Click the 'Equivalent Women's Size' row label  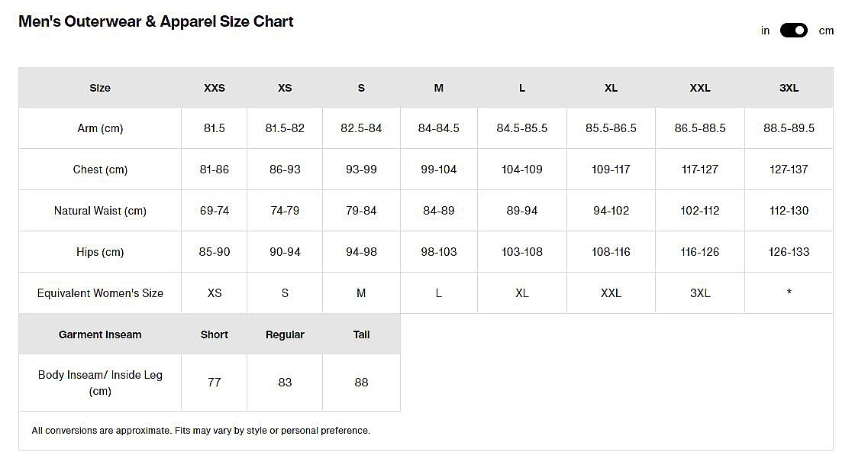tap(100, 293)
